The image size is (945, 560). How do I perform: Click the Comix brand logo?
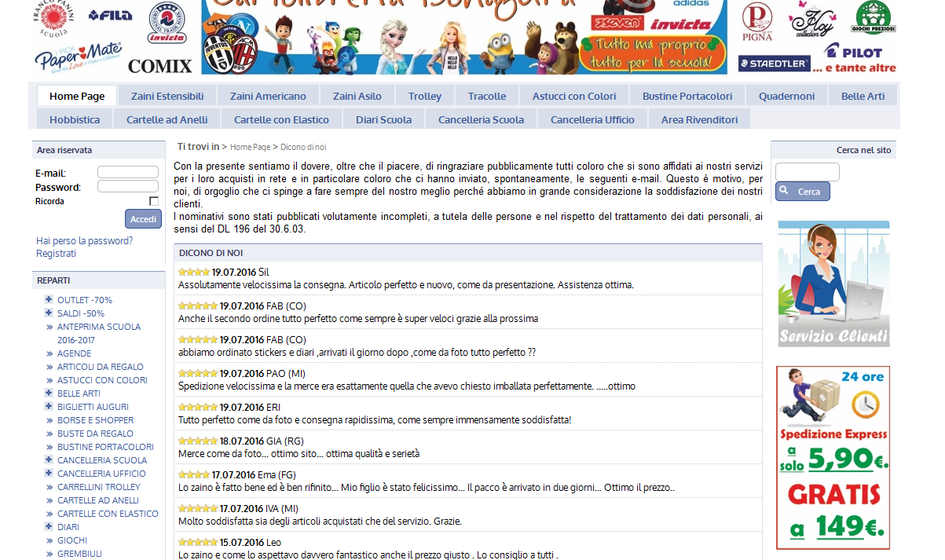click(x=159, y=66)
